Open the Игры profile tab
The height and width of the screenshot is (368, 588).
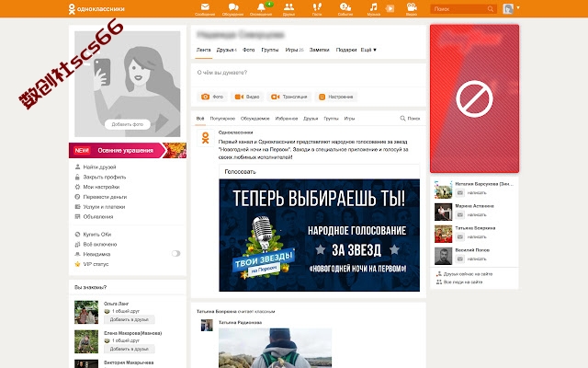(x=294, y=50)
